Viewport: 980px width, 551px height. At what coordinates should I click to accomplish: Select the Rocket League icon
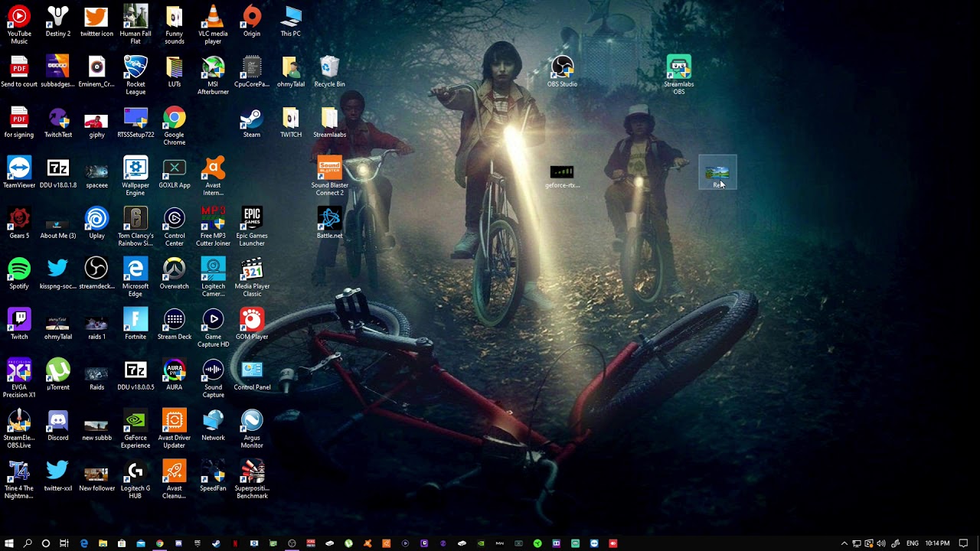(136, 75)
